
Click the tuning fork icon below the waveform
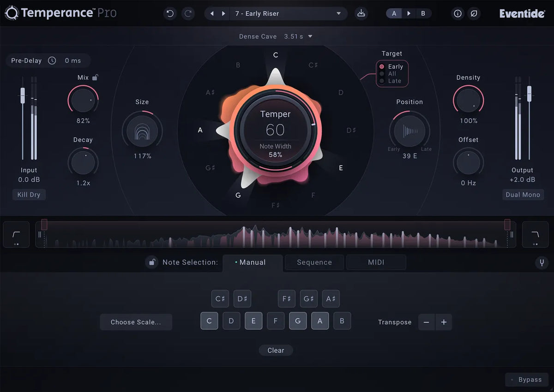click(x=542, y=262)
